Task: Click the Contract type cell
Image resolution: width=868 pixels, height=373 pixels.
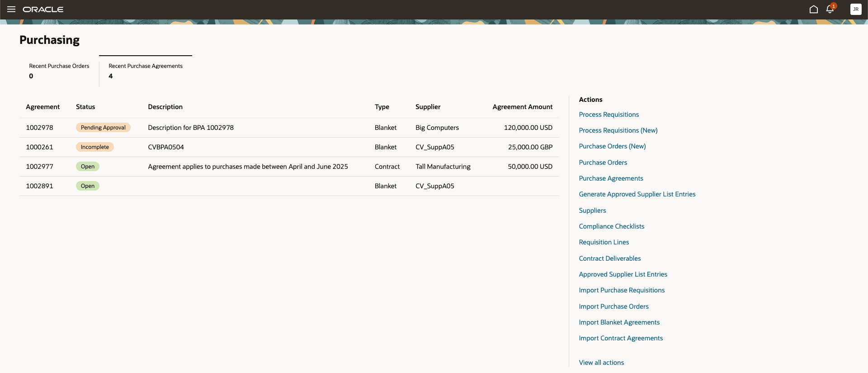Action: tap(387, 167)
